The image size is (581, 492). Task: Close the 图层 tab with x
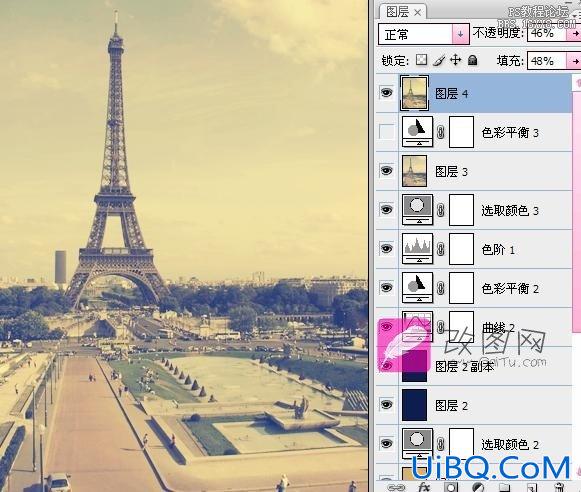click(x=418, y=13)
